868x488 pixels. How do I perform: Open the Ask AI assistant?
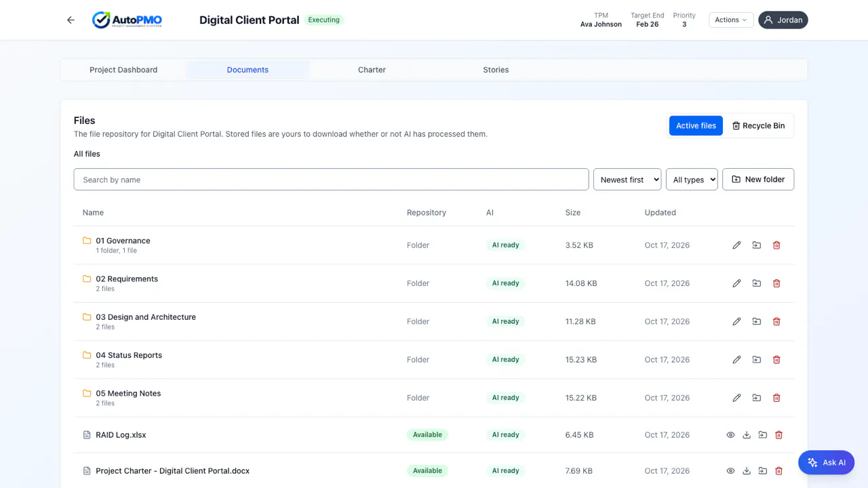pos(826,462)
